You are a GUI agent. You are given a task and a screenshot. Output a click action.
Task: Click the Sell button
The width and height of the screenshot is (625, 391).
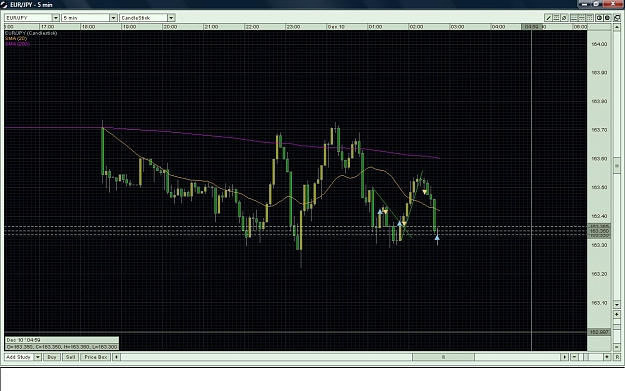[70, 357]
